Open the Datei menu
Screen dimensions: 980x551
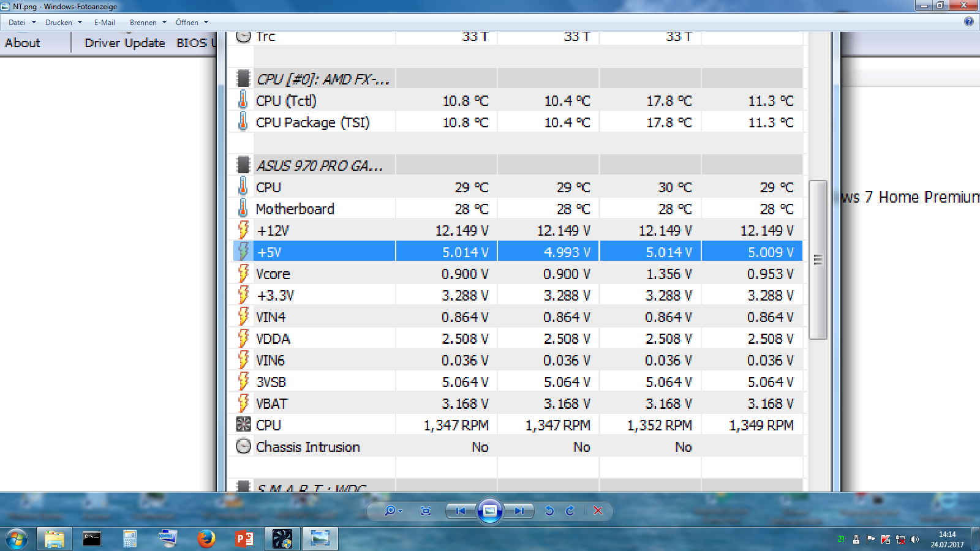(x=17, y=23)
